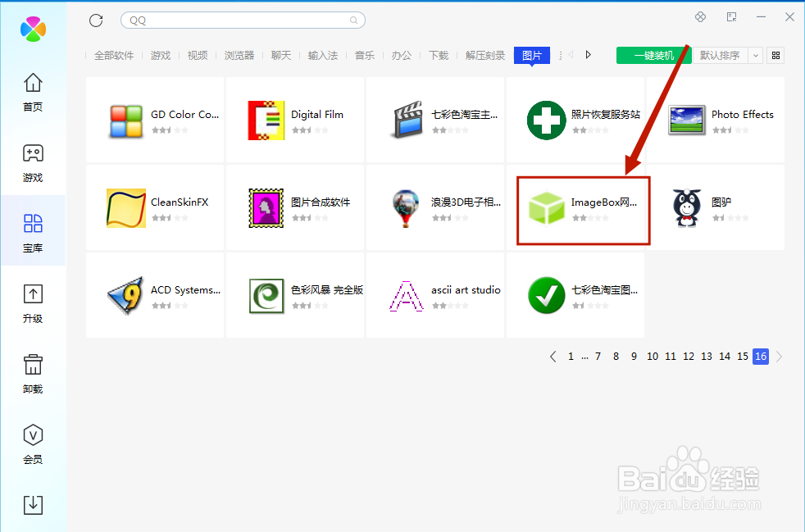Open Photo Effects landscape icon
This screenshot has height=532, width=805.
(687, 120)
